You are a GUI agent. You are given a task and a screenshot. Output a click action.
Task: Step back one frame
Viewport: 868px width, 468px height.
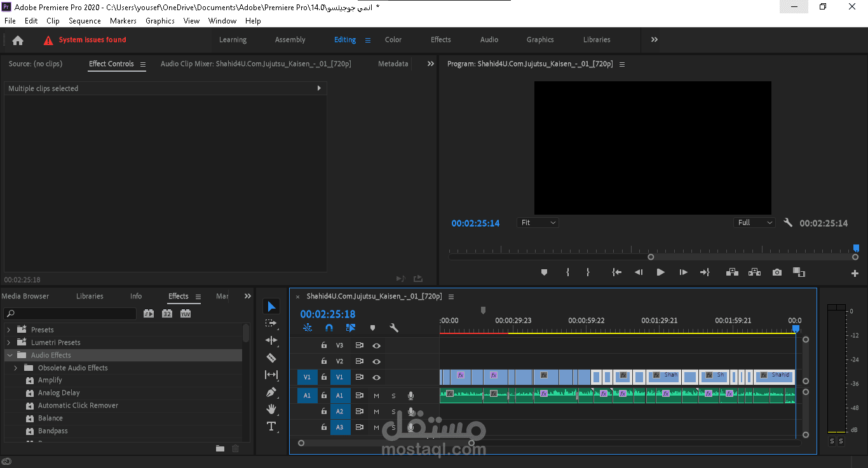(x=639, y=272)
